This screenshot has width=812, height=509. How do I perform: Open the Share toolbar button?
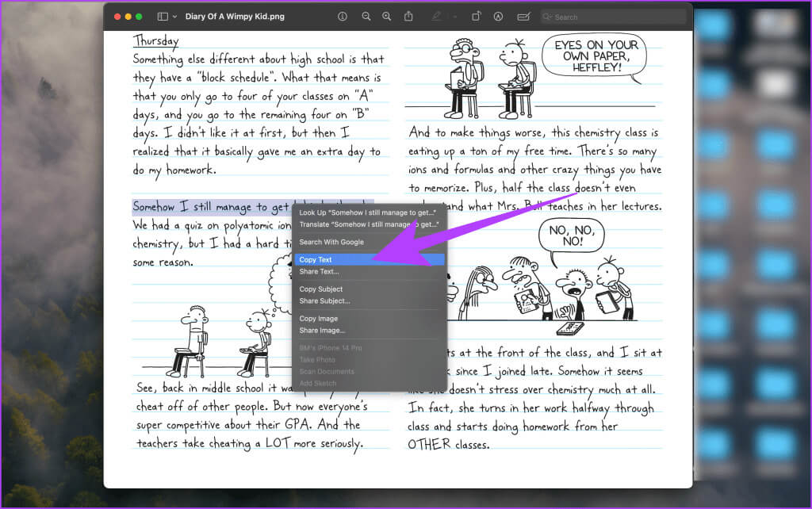pyautogui.click(x=408, y=17)
